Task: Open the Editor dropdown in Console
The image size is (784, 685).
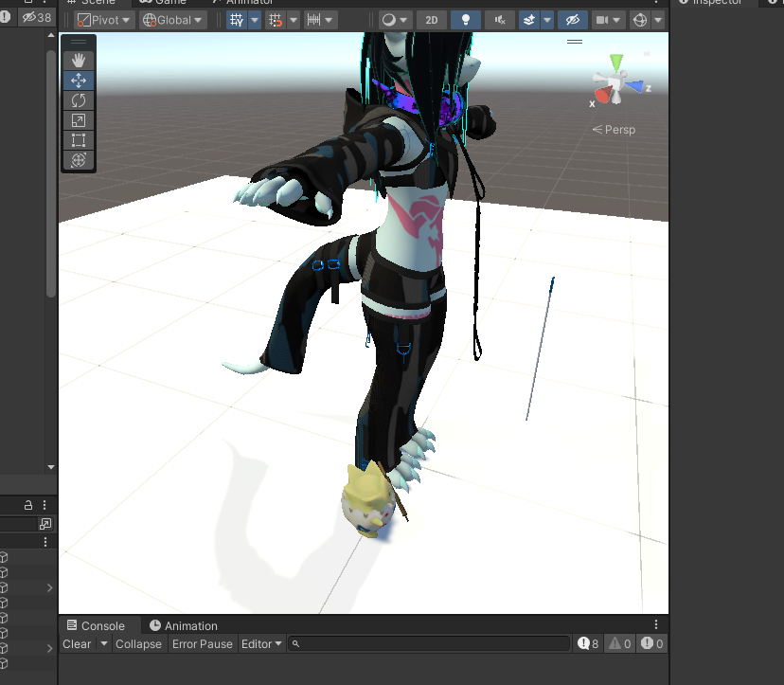Action: pos(261,644)
